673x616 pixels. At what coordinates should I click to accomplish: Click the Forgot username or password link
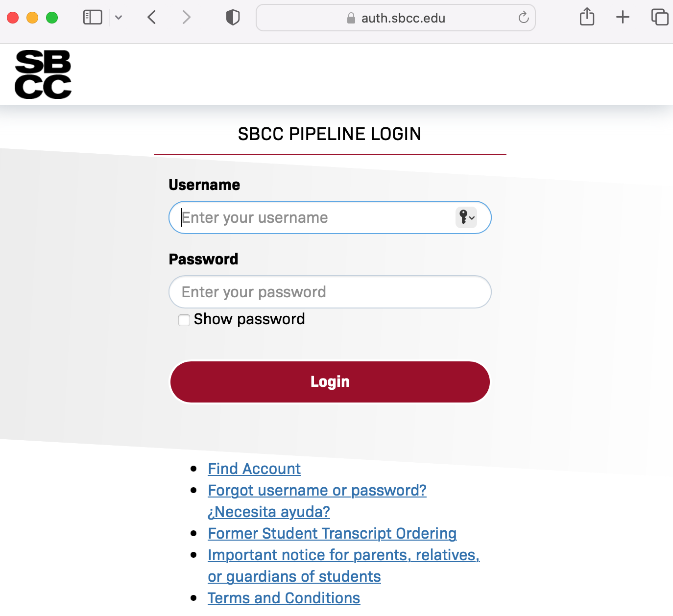317,490
